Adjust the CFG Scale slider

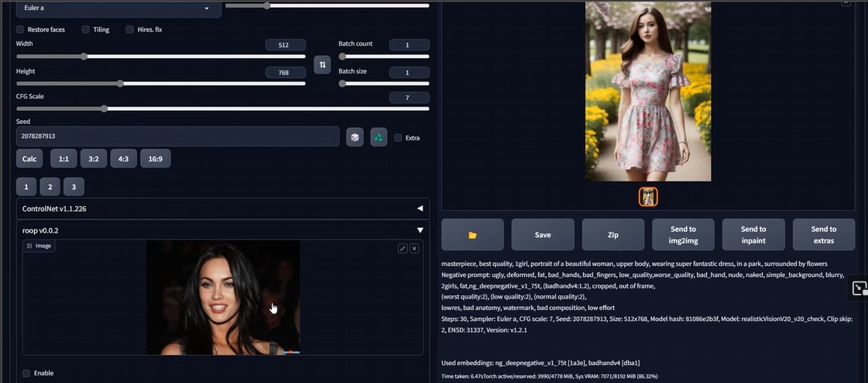tap(105, 109)
